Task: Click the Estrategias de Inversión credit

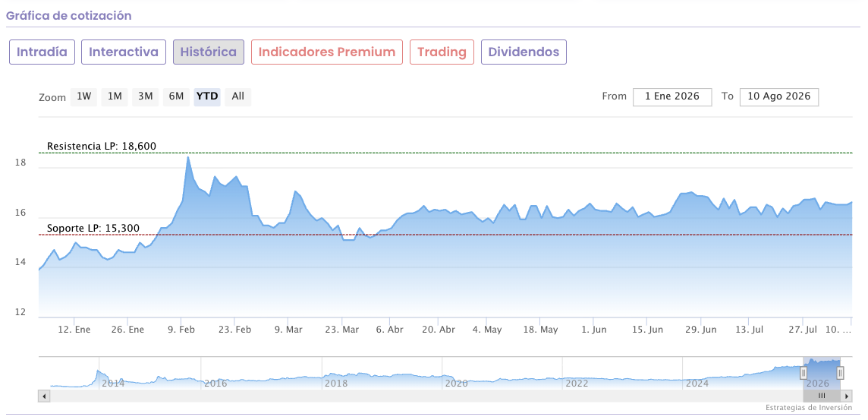Action: click(809, 408)
